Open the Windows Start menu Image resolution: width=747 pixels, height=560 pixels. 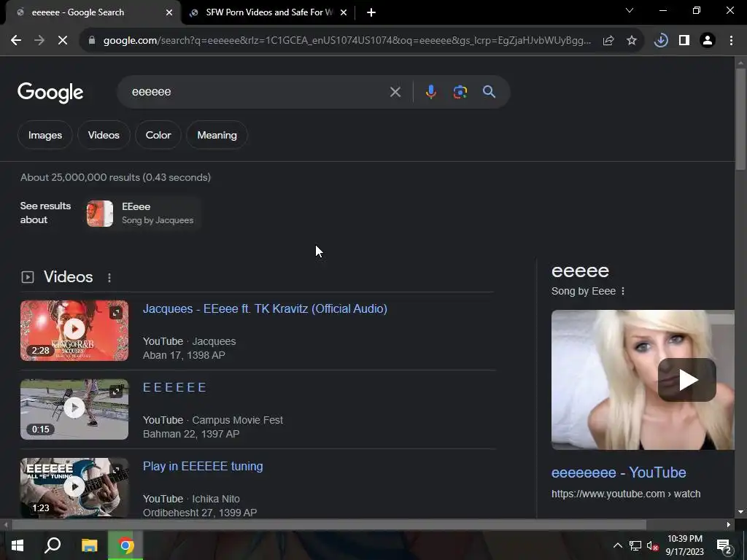(x=18, y=545)
